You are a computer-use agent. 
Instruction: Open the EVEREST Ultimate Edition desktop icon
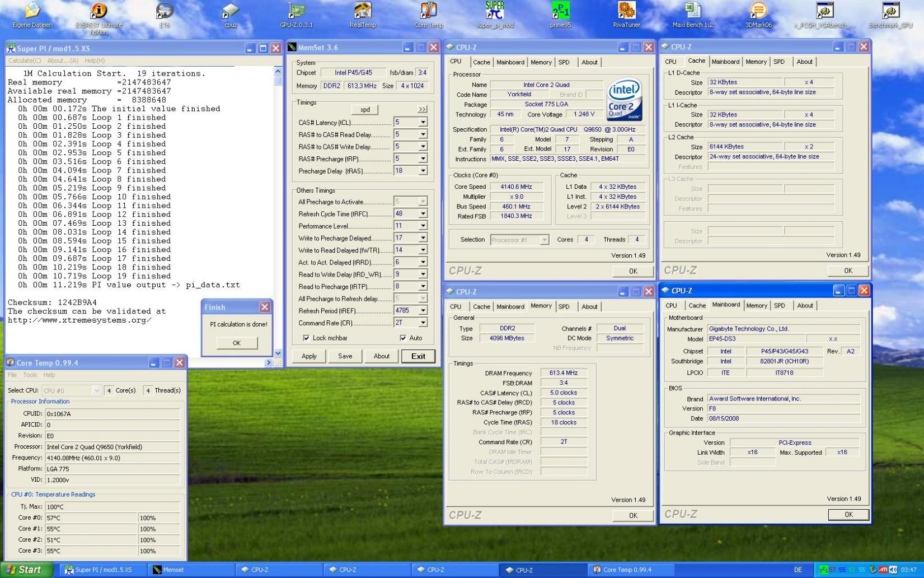tap(99, 11)
